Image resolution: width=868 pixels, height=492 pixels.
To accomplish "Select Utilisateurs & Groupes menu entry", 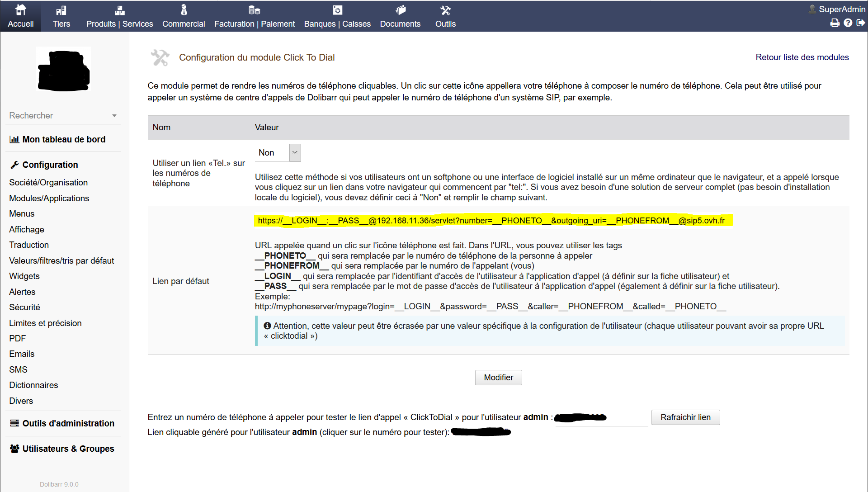I will click(68, 449).
